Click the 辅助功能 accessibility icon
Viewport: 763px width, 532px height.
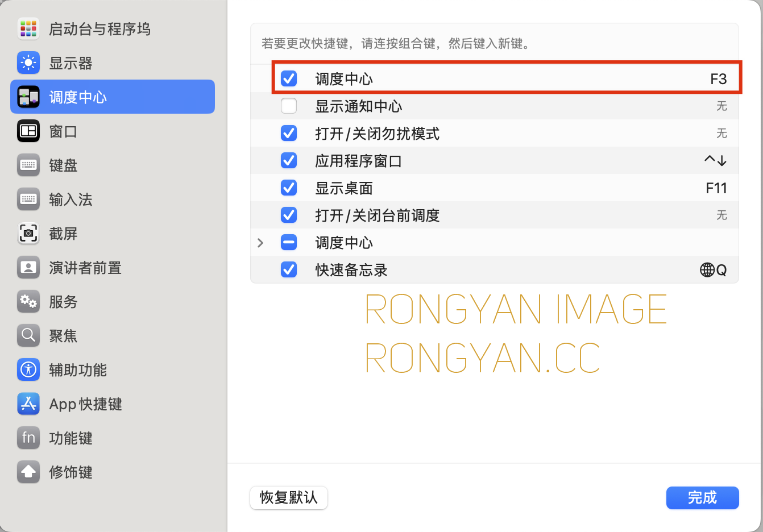(x=28, y=369)
